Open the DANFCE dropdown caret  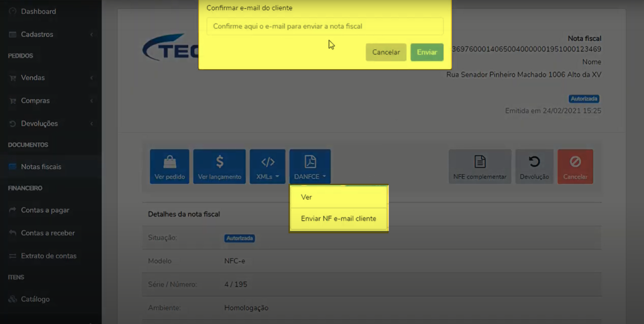coord(324,177)
